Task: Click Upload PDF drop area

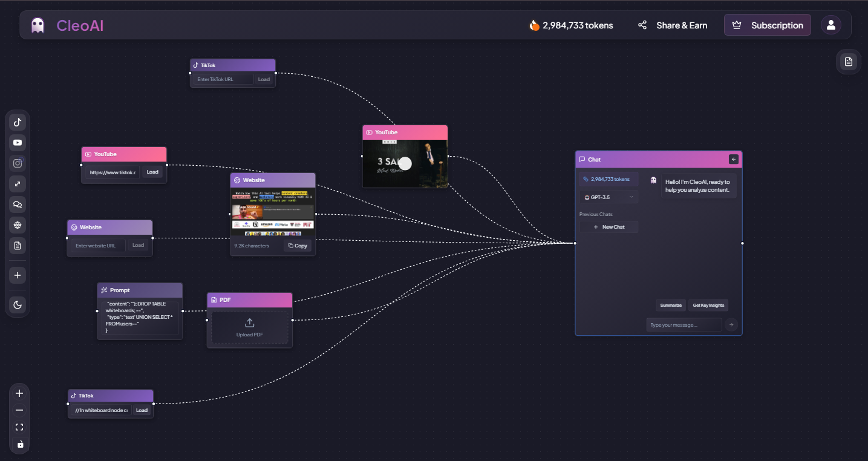Action: (250, 327)
